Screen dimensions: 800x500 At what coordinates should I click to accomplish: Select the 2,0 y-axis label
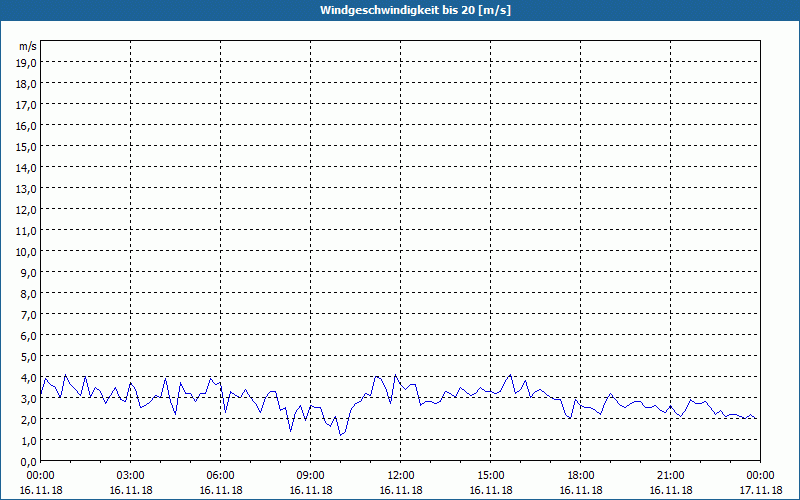(29, 419)
